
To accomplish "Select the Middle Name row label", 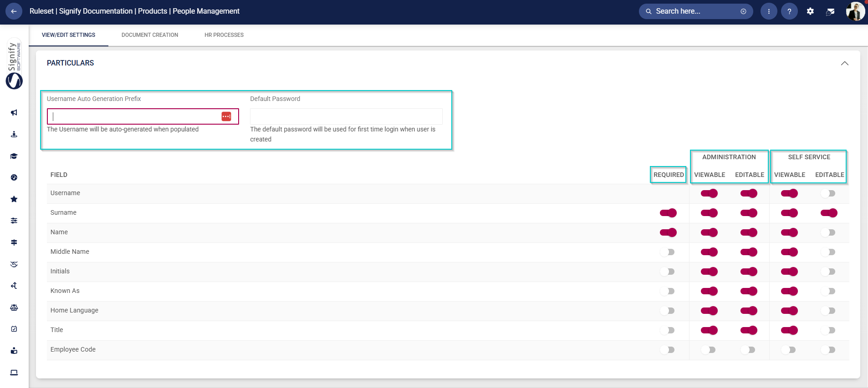I will click(x=70, y=252).
